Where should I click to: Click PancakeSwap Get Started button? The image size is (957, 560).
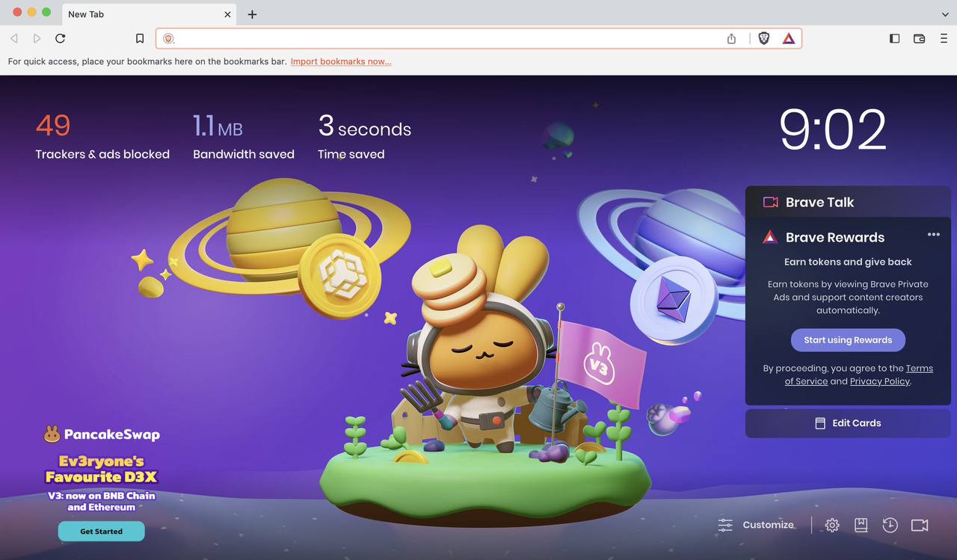[101, 532]
